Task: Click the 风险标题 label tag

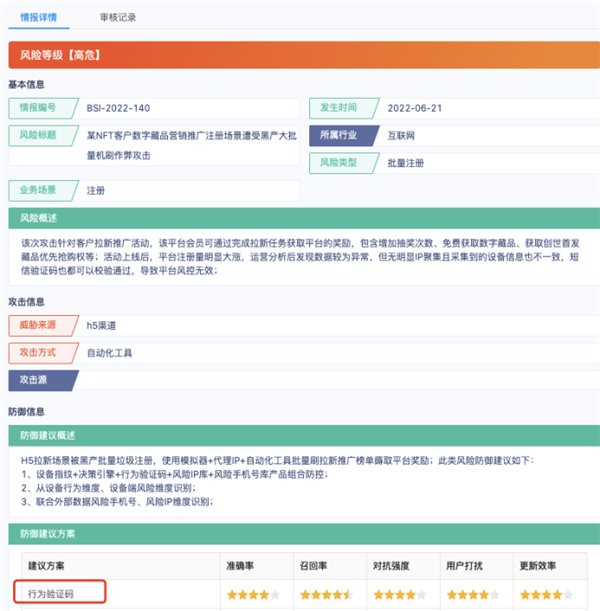Action: (39, 134)
